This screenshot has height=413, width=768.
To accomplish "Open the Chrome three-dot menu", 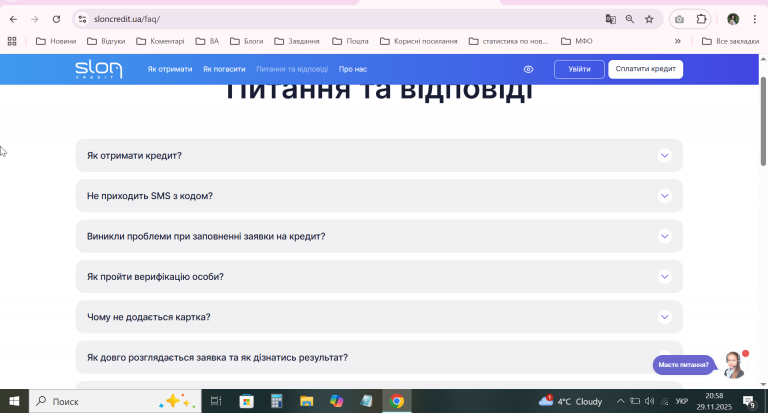I will (x=755, y=19).
